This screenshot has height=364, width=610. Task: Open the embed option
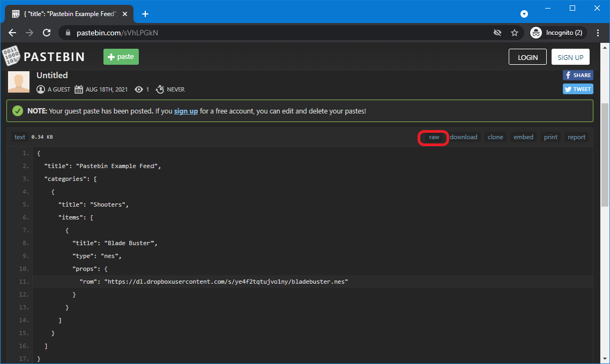tap(523, 137)
